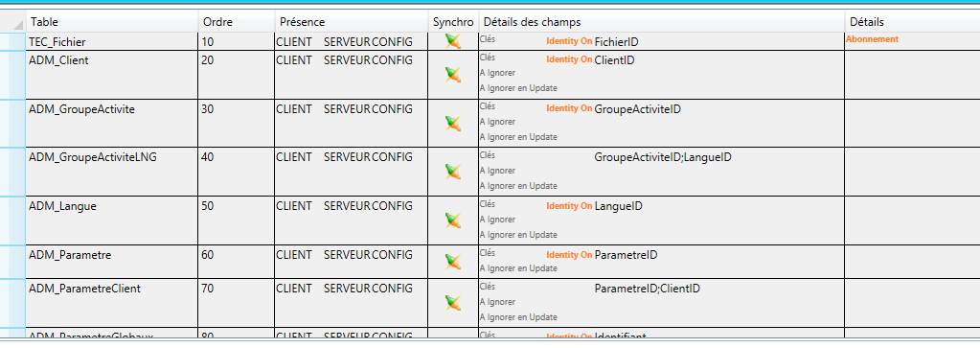This screenshot has height=348, width=980.
Task: Click the ParametreID;ClientID key field
Action: point(647,290)
